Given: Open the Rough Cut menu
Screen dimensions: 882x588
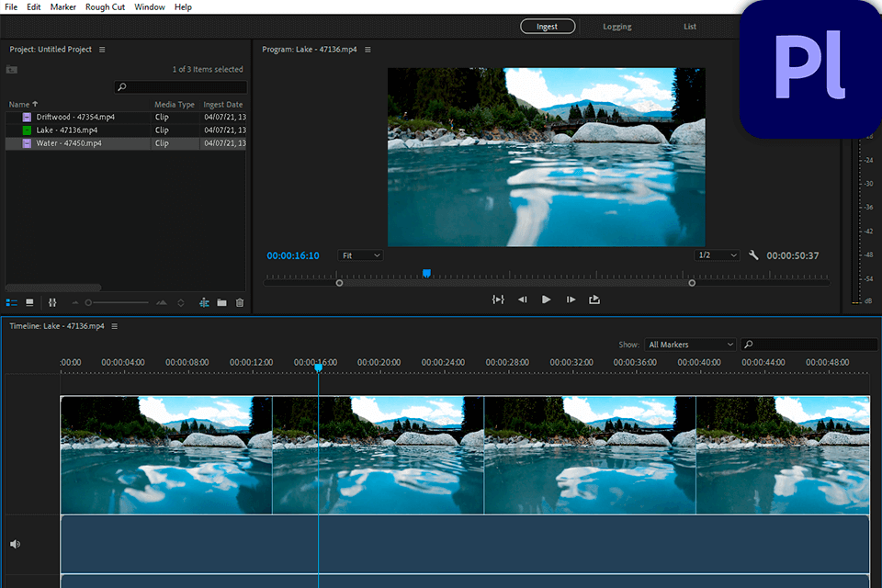Looking at the screenshot, I should click(x=104, y=6).
